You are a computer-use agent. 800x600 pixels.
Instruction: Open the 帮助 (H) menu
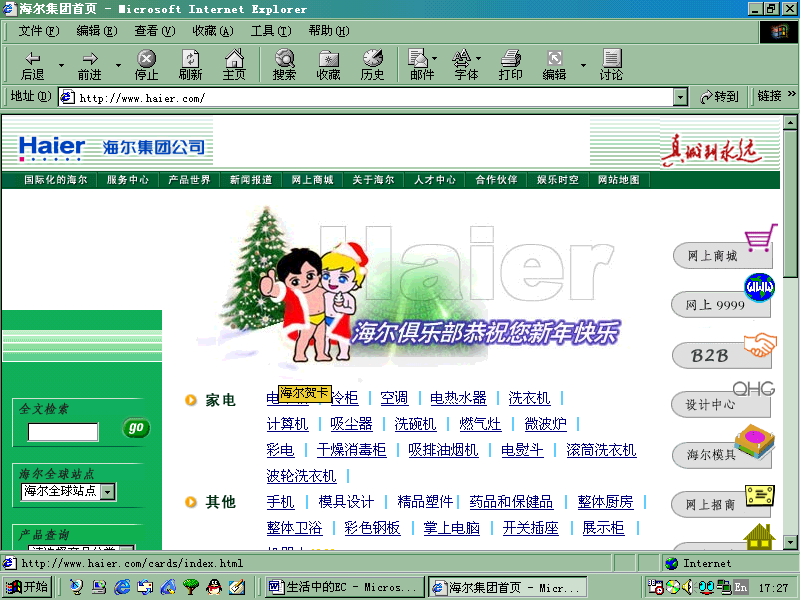[329, 31]
